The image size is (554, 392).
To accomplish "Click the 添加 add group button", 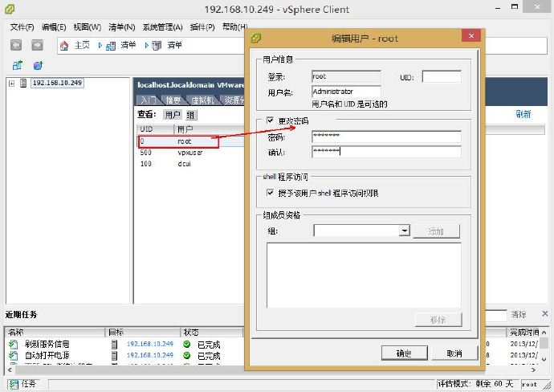I will (x=436, y=231).
